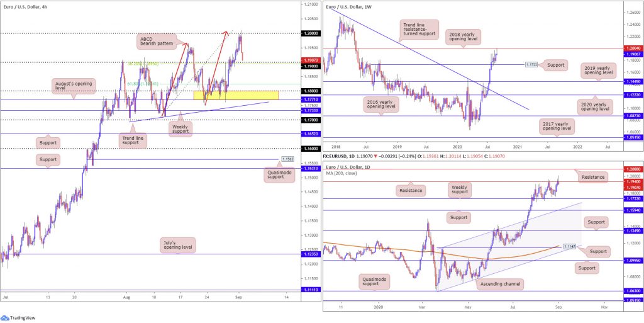Image resolution: width=644 pixels, height=323 pixels.
Task: Click the 1.1147 support price tag on daily chart
Action: point(569,246)
